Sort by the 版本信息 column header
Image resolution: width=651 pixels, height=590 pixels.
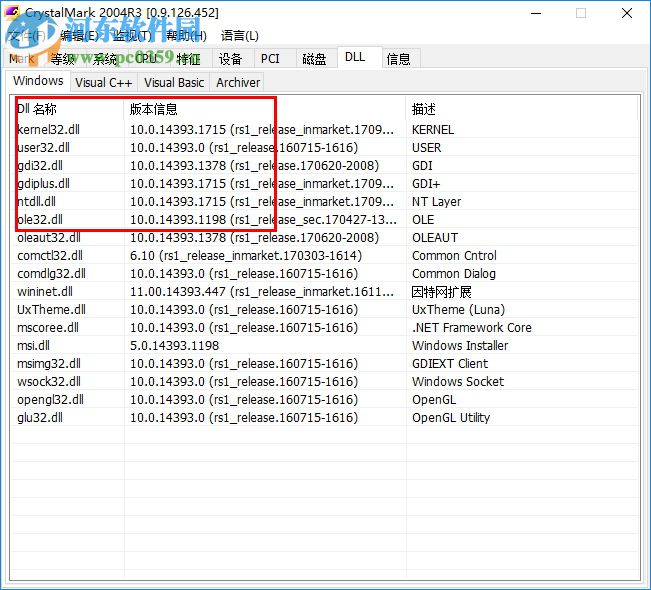coord(265,109)
